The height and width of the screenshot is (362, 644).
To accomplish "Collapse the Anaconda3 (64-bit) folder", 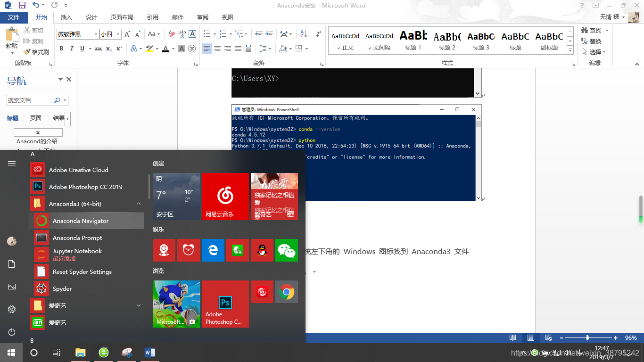I will click(x=87, y=204).
